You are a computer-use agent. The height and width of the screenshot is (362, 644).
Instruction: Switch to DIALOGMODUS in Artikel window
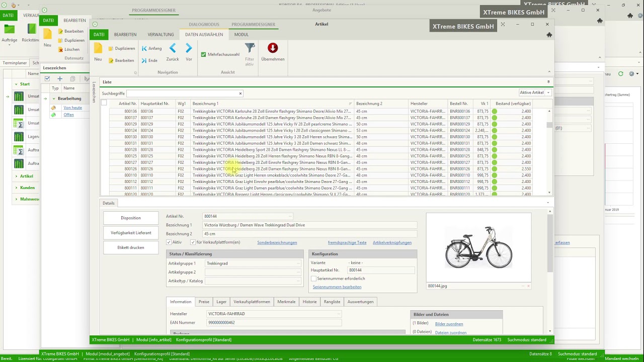pos(204,24)
